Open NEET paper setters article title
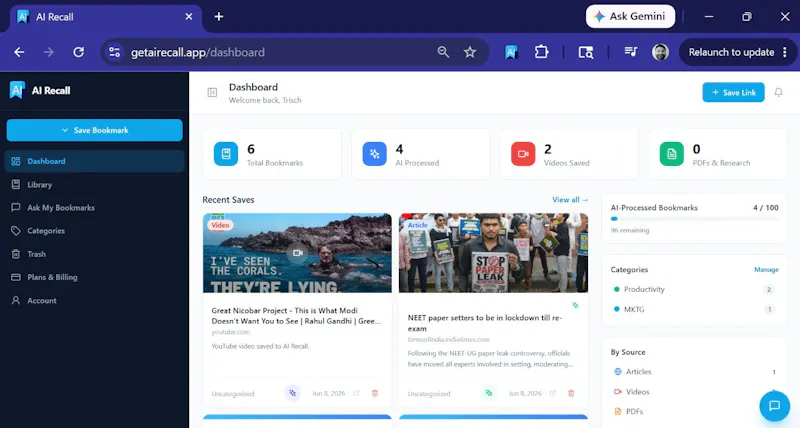800x428 pixels. [x=485, y=323]
